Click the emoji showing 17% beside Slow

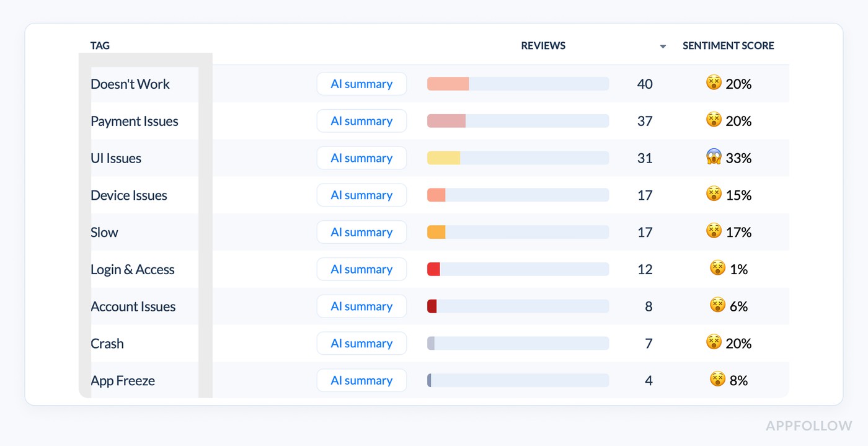pos(714,232)
